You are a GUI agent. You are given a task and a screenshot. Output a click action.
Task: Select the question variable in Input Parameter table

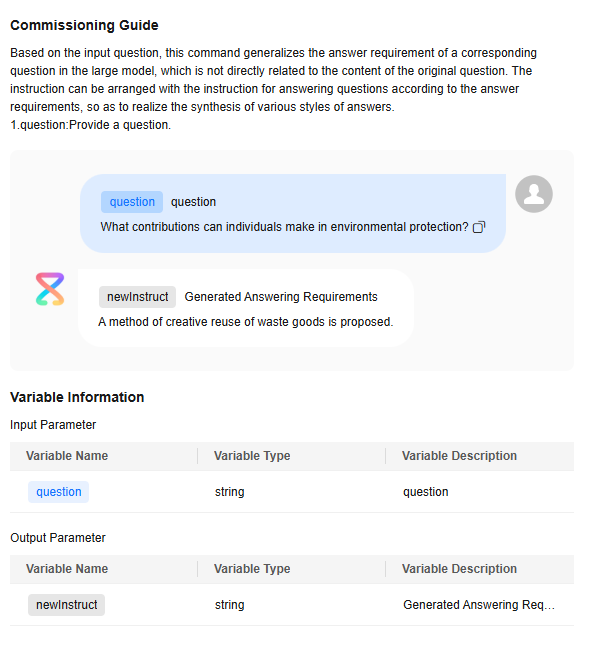59,492
